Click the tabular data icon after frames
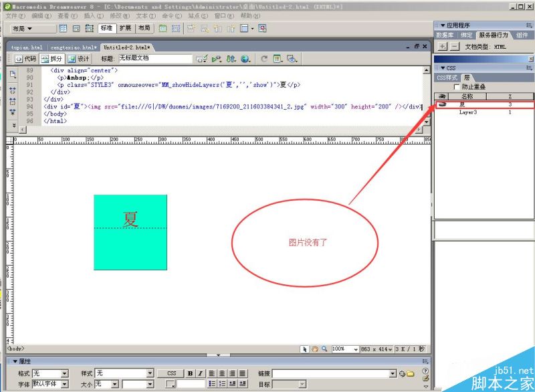The image size is (535, 392). (x=262, y=28)
